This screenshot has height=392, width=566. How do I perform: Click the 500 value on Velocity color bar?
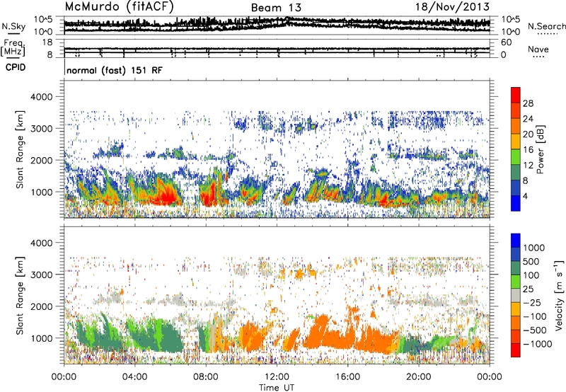point(531,261)
